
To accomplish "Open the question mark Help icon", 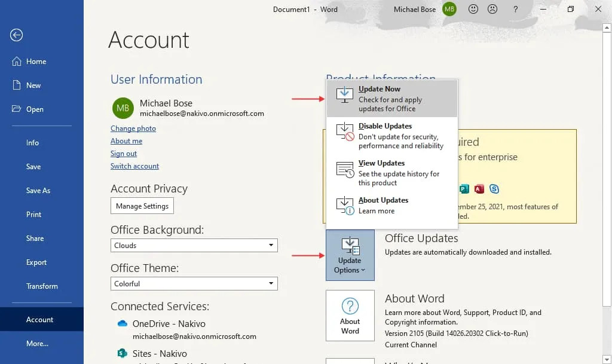I will coord(515,9).
